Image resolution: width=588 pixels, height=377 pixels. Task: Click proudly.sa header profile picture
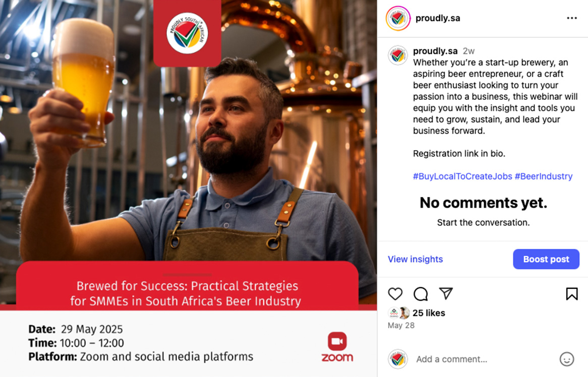[x=398, y=18]
